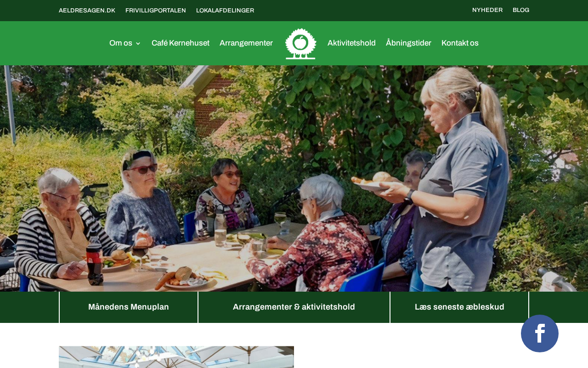Visit the AELDRESAGEN.DK link
Image resolution: width=588 pixels, height=368 pixels.
point(87,11)
